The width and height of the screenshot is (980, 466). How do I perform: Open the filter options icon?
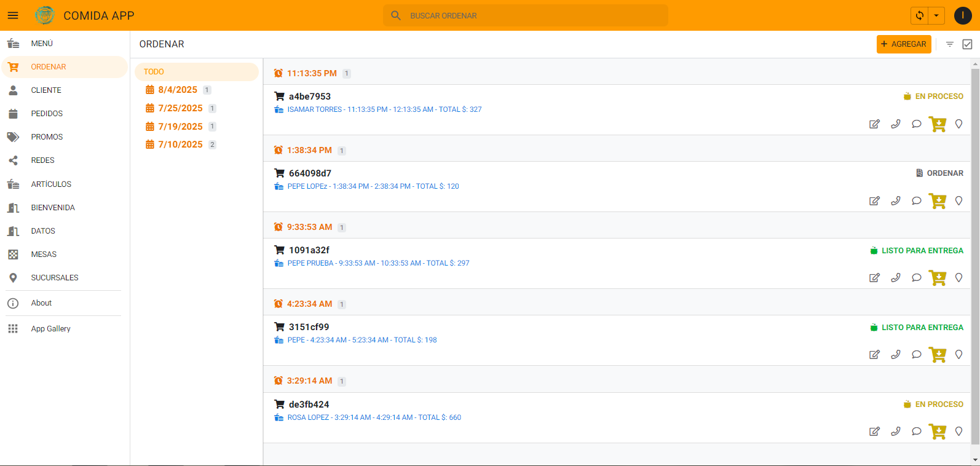pyautogui.click(x=950, y=44)
